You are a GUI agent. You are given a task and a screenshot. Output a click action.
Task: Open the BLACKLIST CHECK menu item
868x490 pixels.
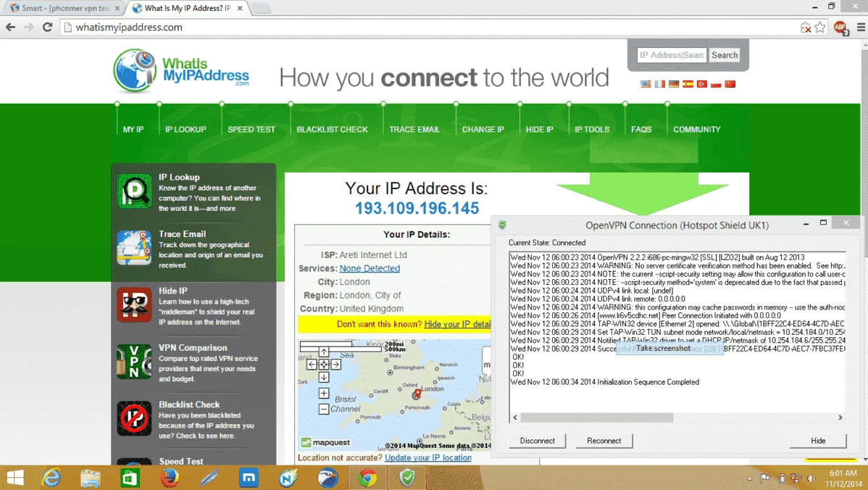(332, 130)
